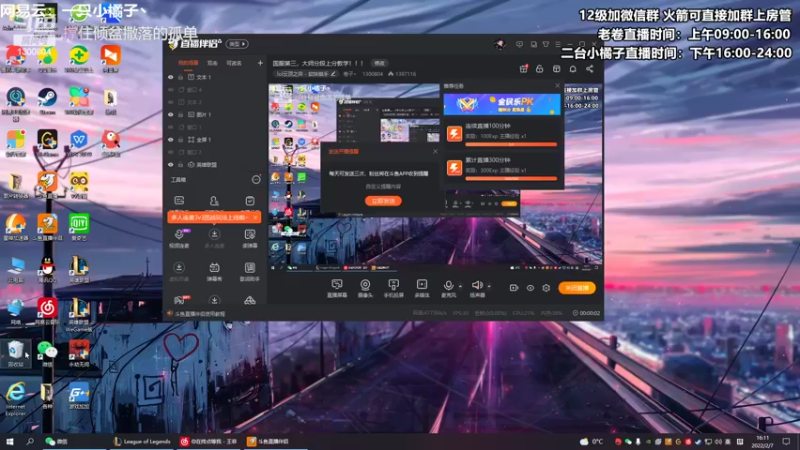Switch to the third scene tab

click(x=234, y=63)
